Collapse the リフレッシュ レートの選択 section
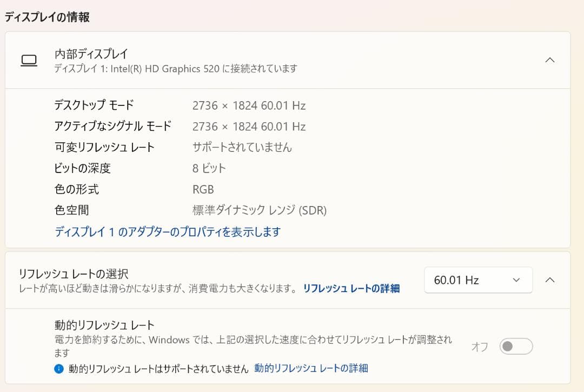This screenshot has height=392, width=584. 550,280
